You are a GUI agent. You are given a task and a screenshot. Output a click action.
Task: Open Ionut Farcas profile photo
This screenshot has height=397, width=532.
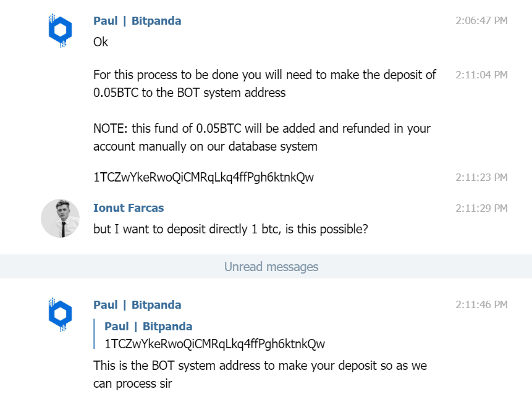point(61,219)
